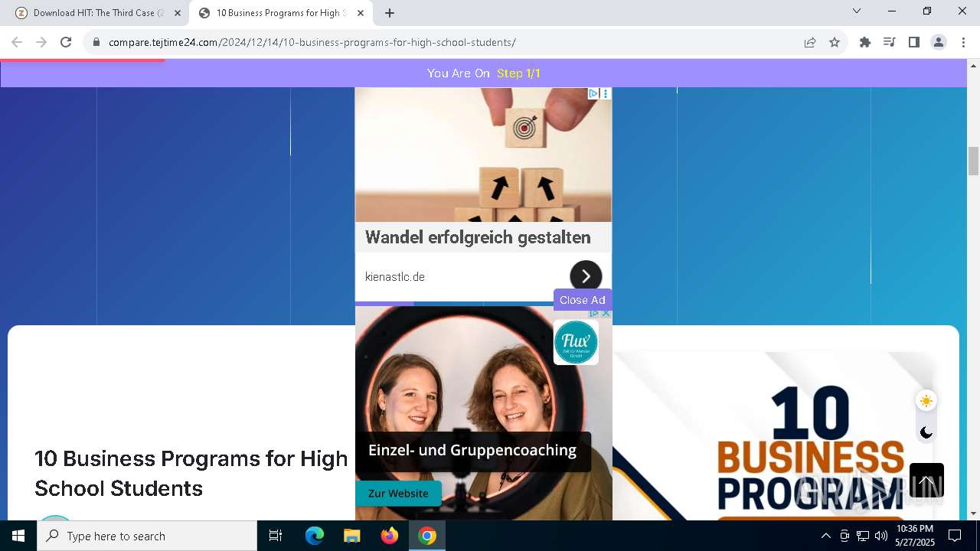Image resolution: width=980 pixels, height=551 pixels.
Task: Open the taskbar clock and date
Action: coord(915,536)
